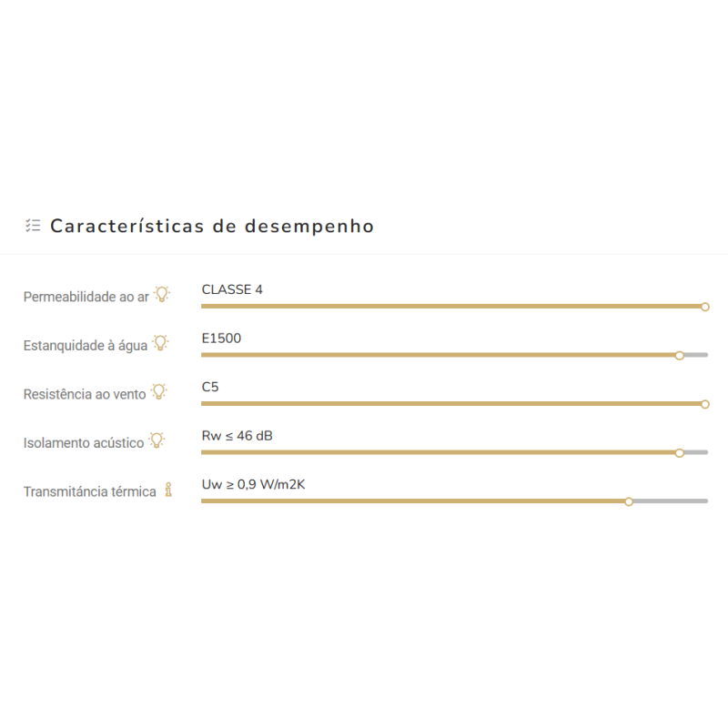Screen dimensions: 728x728
Task: Click the info icon beside Transmitância térmica
Action: (x=168, y=490)
